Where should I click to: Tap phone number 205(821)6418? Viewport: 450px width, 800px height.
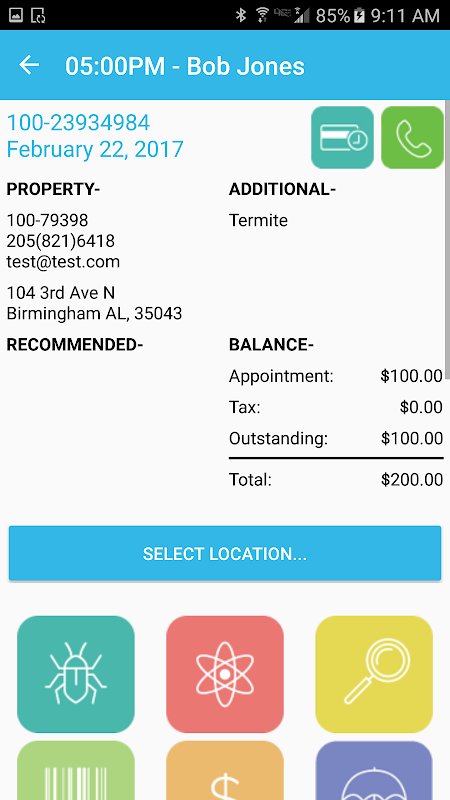[61, 241]
